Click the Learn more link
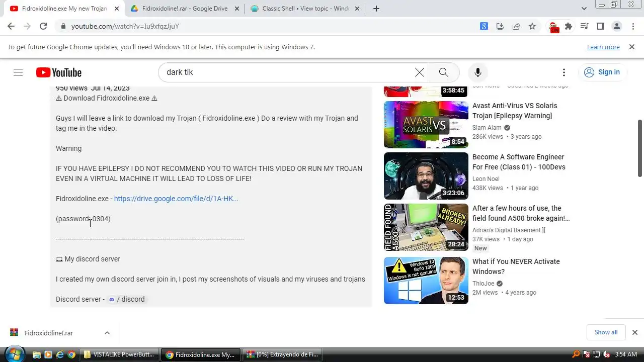 [603, 47]
